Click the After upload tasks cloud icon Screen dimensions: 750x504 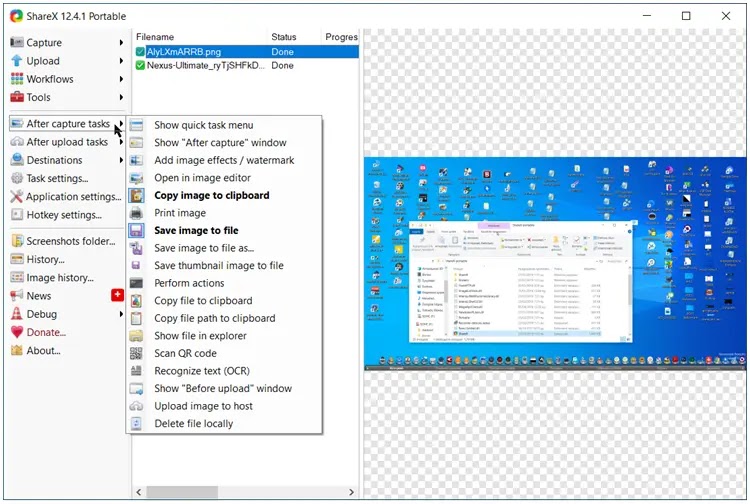point(17,142)
